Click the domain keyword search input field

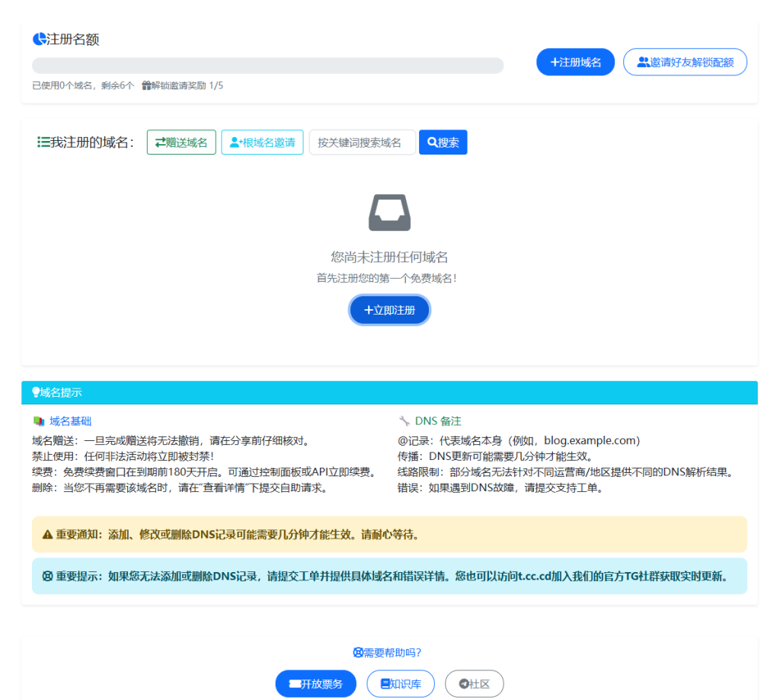click(362, 142)
